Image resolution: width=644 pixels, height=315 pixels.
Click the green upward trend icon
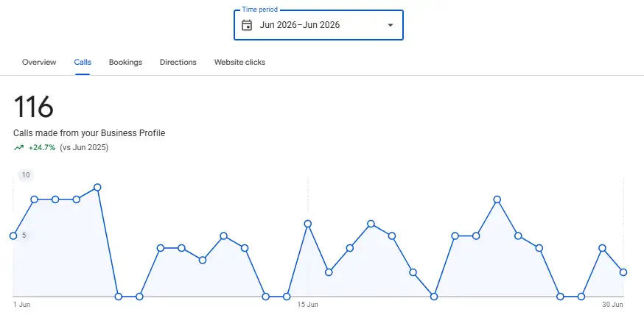[19, 148]
